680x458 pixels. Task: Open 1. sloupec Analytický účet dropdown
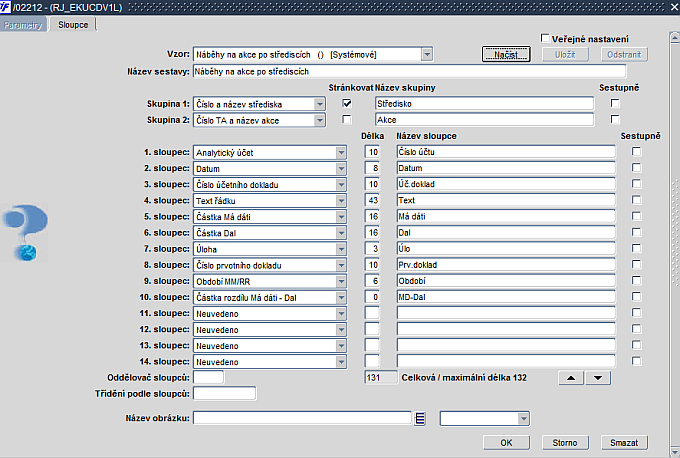[x=341, y=152]
